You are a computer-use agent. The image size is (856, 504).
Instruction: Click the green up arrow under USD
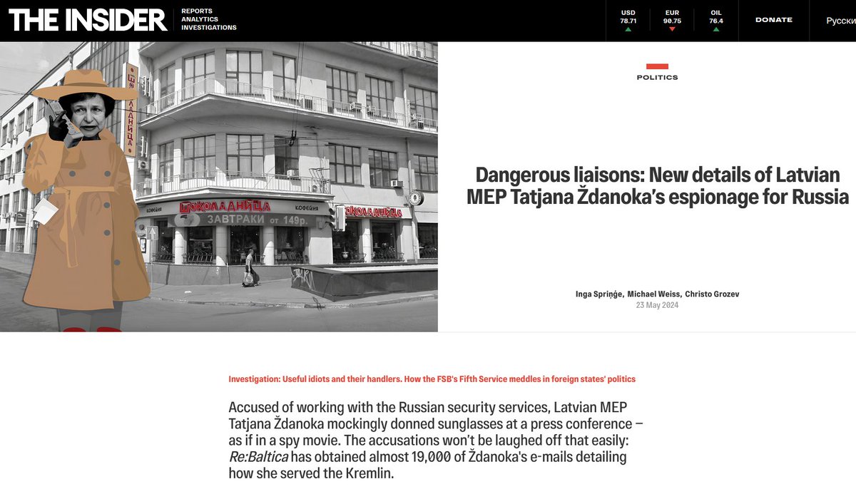(x=628, y=30)
